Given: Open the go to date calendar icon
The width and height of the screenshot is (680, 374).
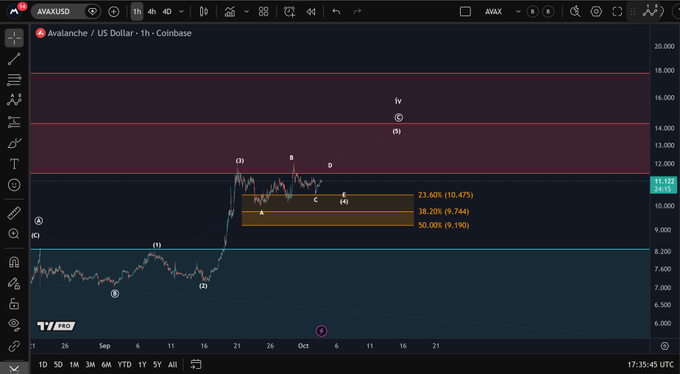Looking at the screenshot, I should coord(196,364).
